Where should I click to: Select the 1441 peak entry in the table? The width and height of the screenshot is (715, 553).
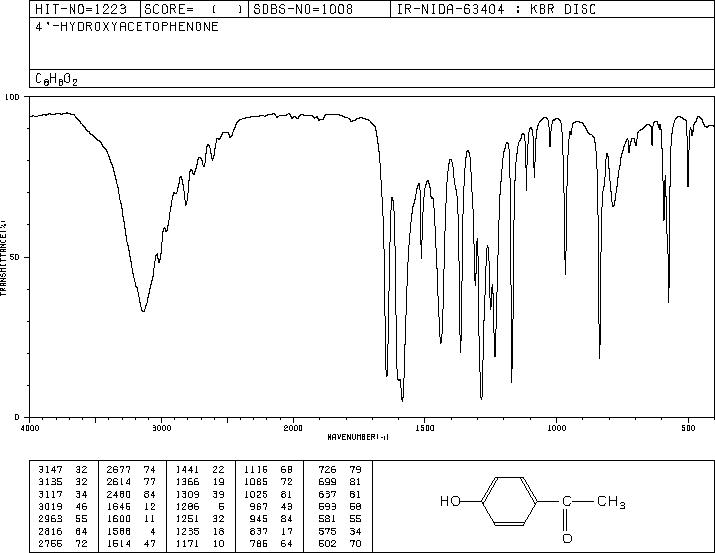[200, 470]
